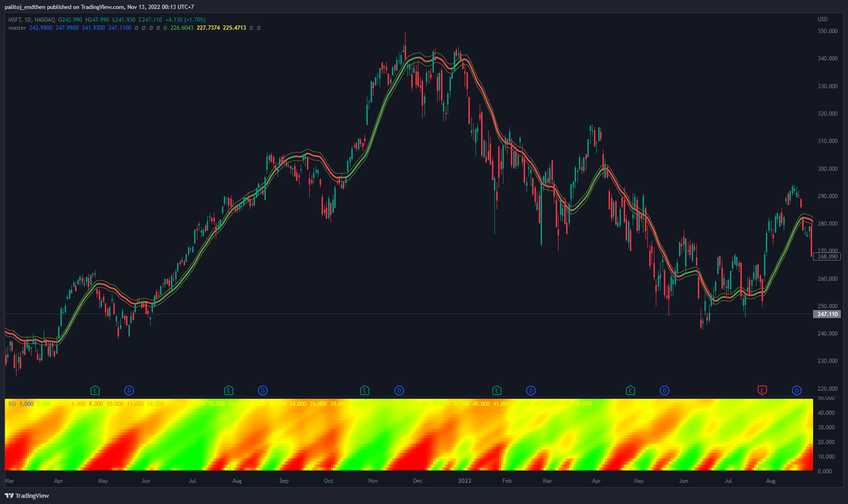Click the 220.000 price axis label
The image size is (848, 504).
click(x=827, y=389)
